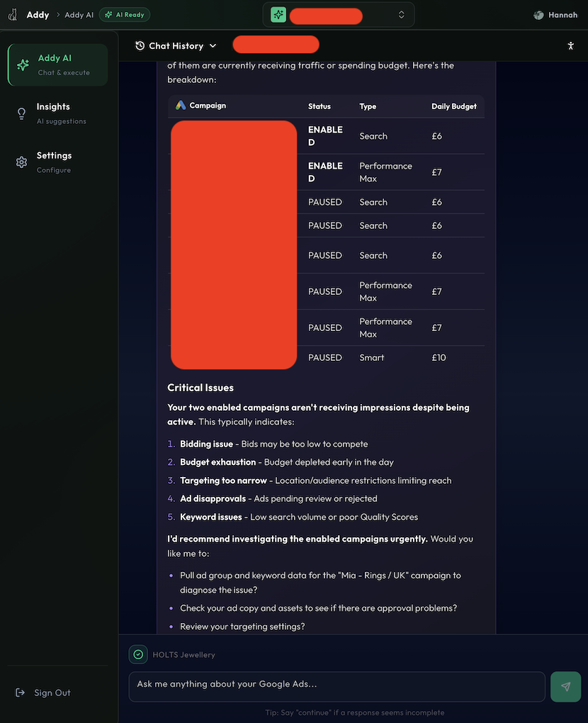The width and height of the screenshot is (588, 723).
Task: Click the Addy AI breadcrumb link
Action: 79,15
